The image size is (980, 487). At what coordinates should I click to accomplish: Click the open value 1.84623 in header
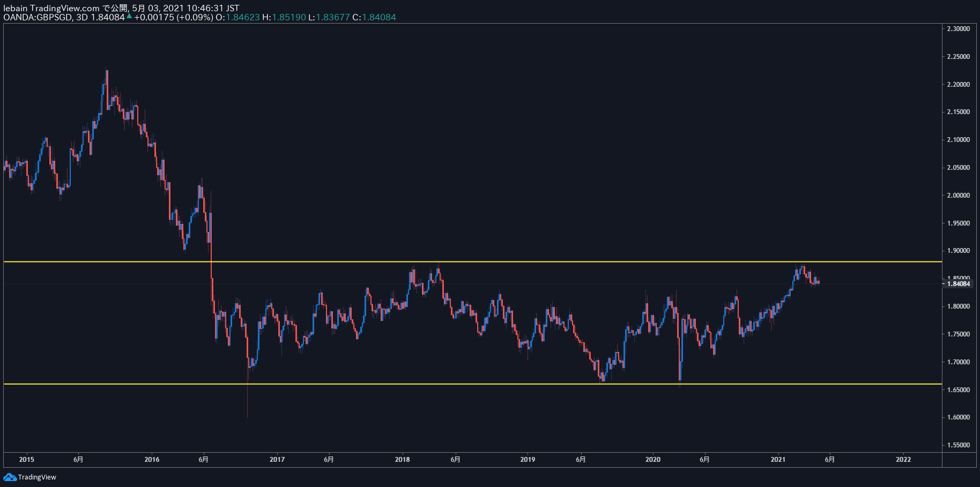coord(243,17)
